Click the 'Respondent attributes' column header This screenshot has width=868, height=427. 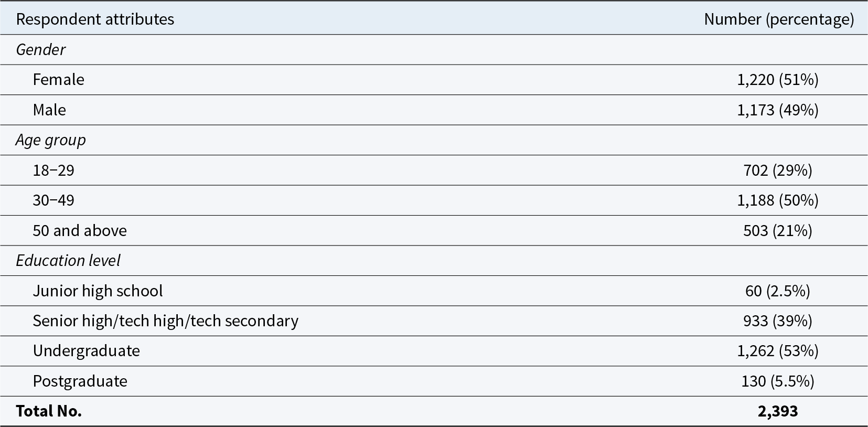pyautogui.click(x=95, y=19)
